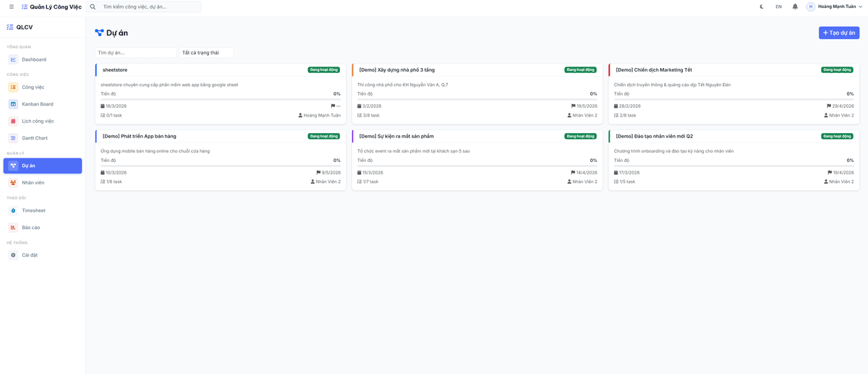
Task: Click the Dự án page heading icon
Action: 99,33
